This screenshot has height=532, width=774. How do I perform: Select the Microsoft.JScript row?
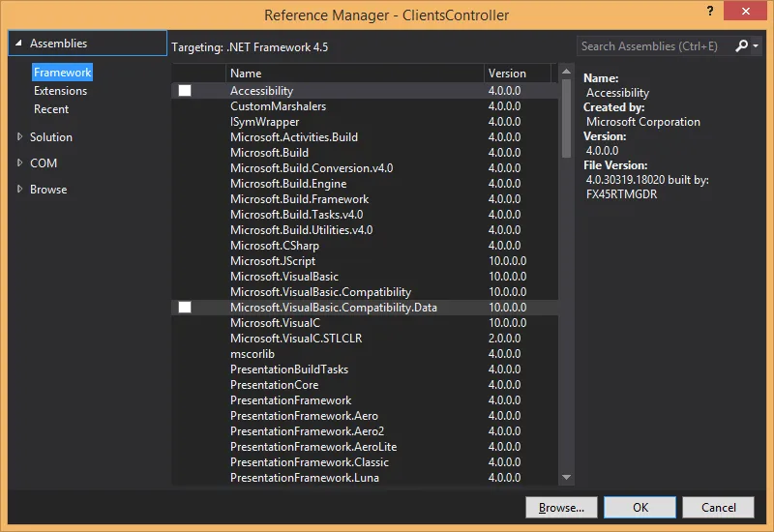(x=365, y=260)
